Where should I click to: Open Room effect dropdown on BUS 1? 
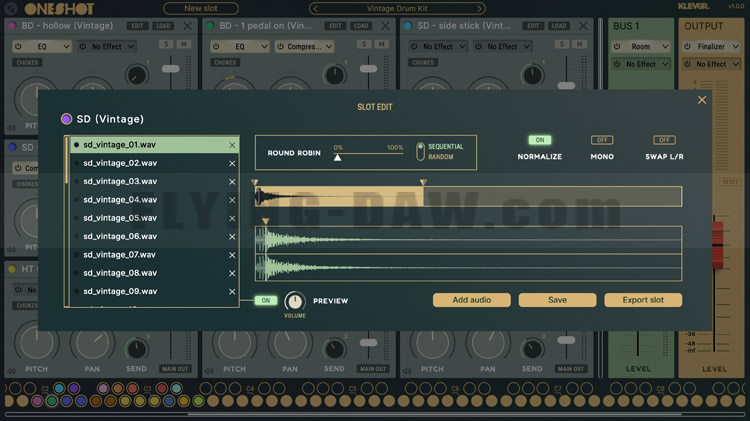(641, 46)
